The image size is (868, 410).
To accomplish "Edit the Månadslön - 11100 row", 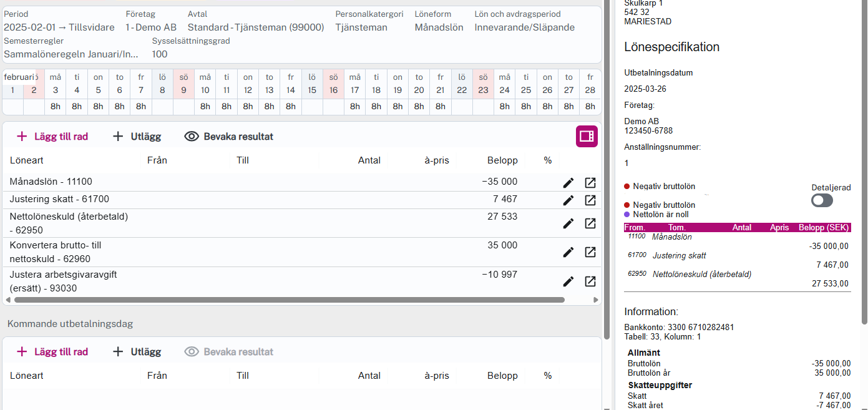I will point(568,183).
